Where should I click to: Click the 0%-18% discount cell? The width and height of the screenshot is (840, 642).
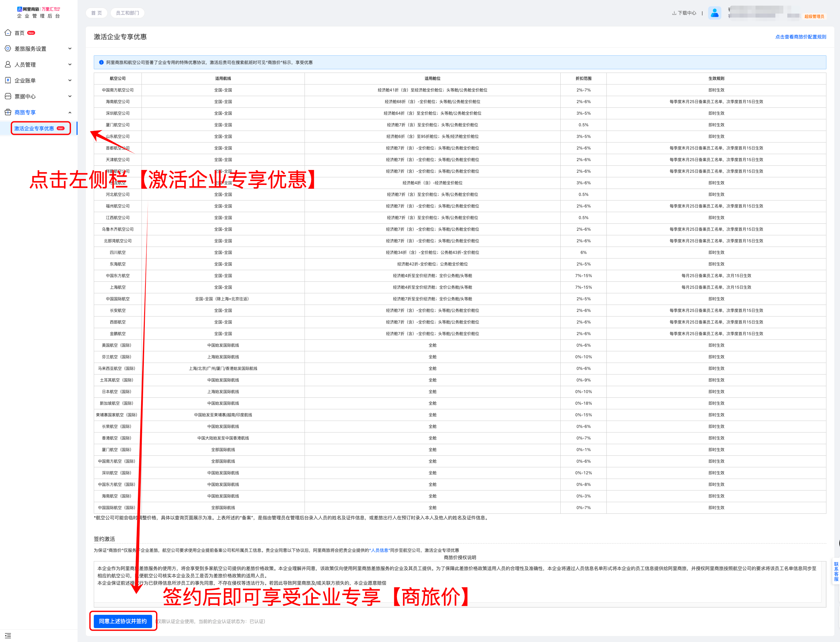[x=583, y=403]
